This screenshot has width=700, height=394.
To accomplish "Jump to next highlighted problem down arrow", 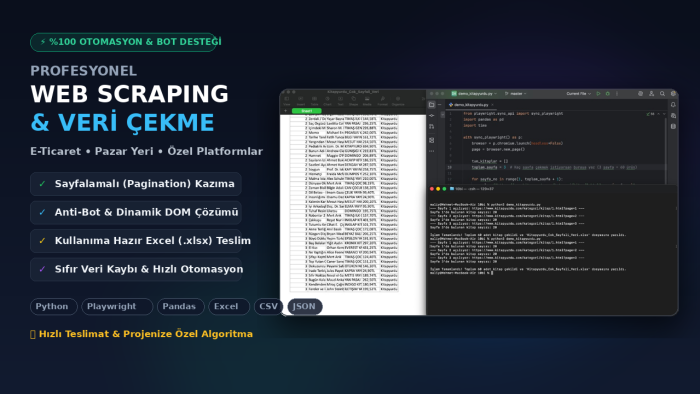I will tap(664, 114).
